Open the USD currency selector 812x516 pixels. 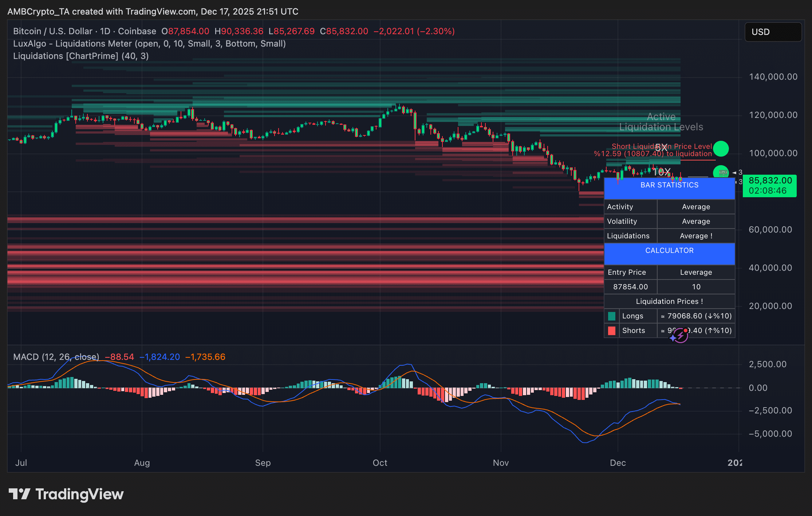(x=773, y=32)
